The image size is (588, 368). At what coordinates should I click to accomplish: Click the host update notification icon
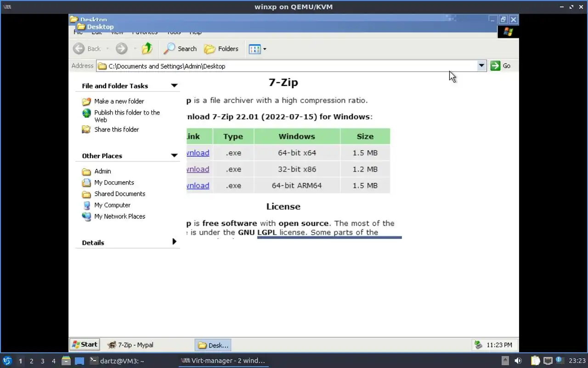(559, 360)
